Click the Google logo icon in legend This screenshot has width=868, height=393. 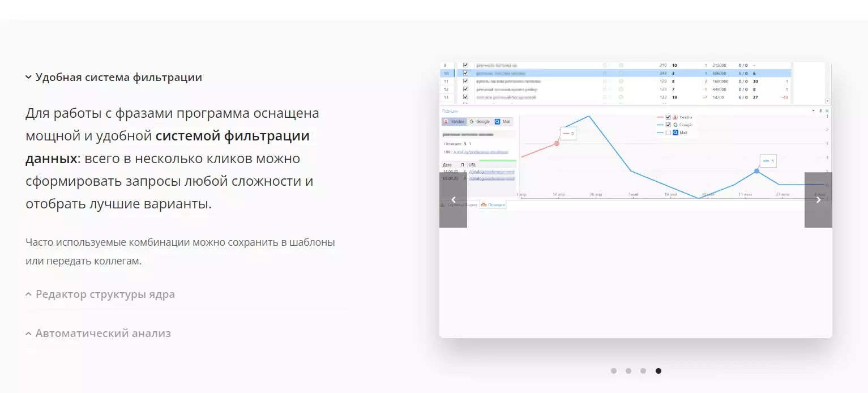pyautogui.click(x=675, y=125)
